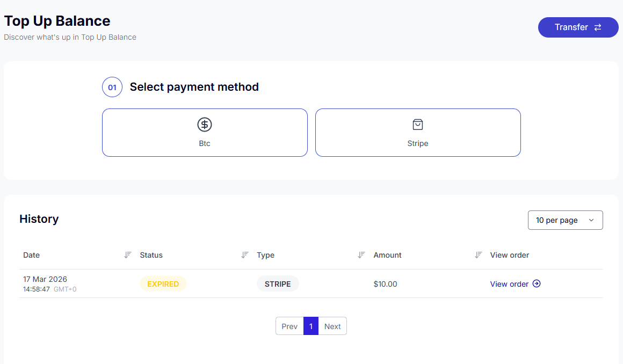This screenshot has width=623, height=364.
Task: Click the Prev pagination button
Action: (289, 326)
